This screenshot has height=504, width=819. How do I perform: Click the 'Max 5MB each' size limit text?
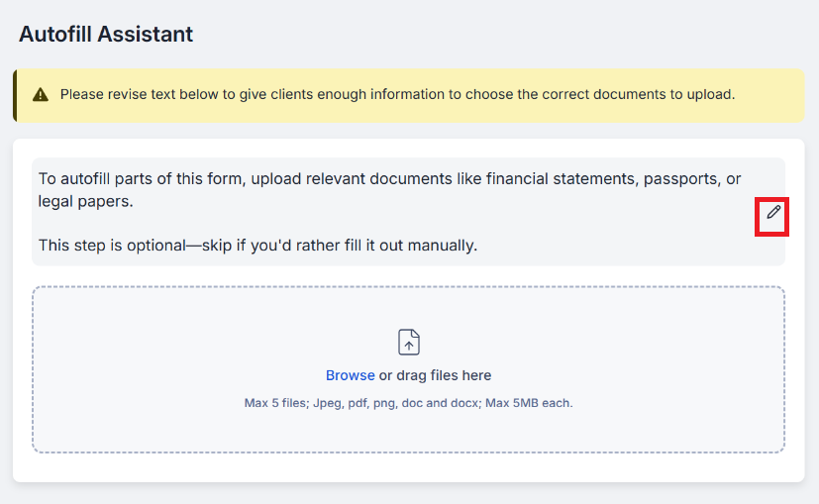coord(529,403)
